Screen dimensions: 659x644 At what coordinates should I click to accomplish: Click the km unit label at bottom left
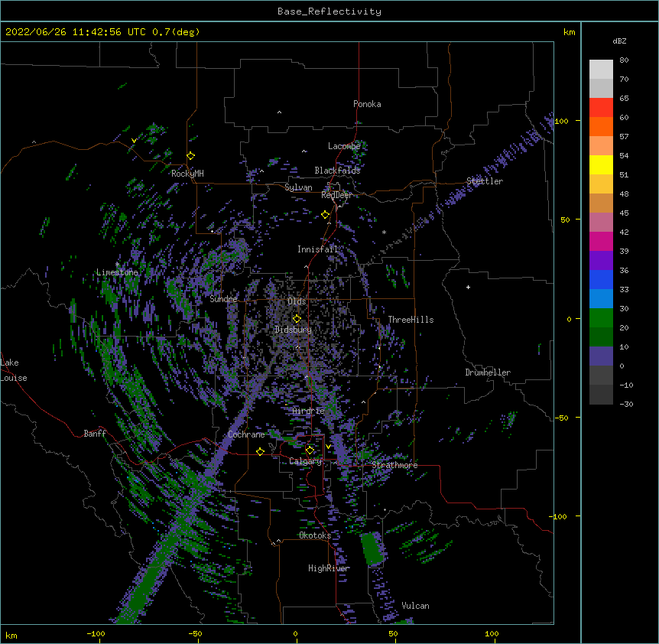pos(11,635)
